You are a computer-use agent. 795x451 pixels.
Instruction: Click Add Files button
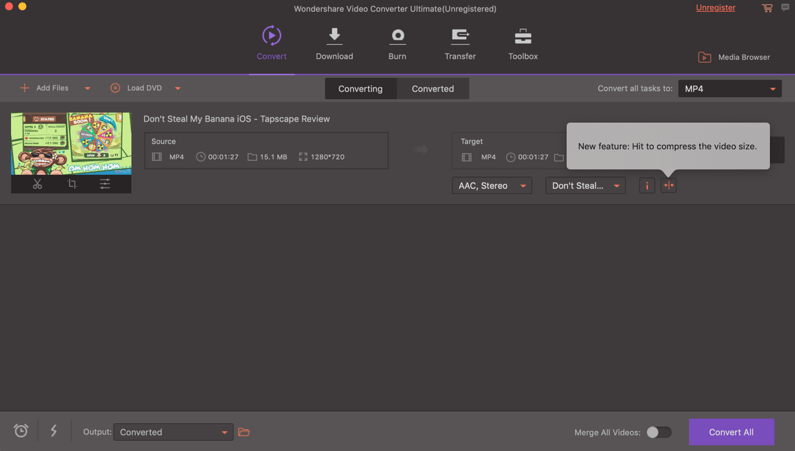[44, 88]
